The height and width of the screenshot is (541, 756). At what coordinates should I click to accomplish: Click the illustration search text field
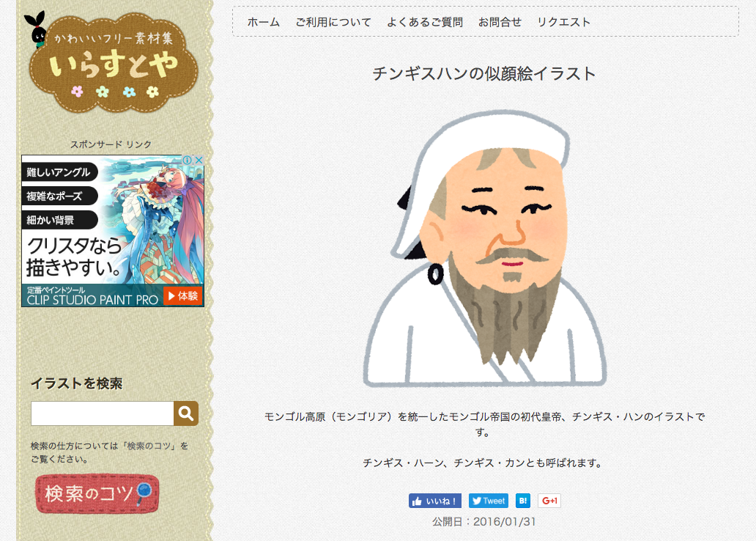point(103,413)
